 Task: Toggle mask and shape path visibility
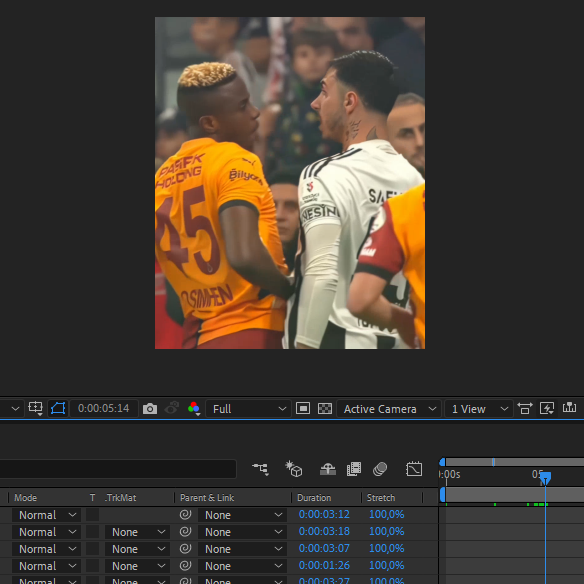click(58, 409)
